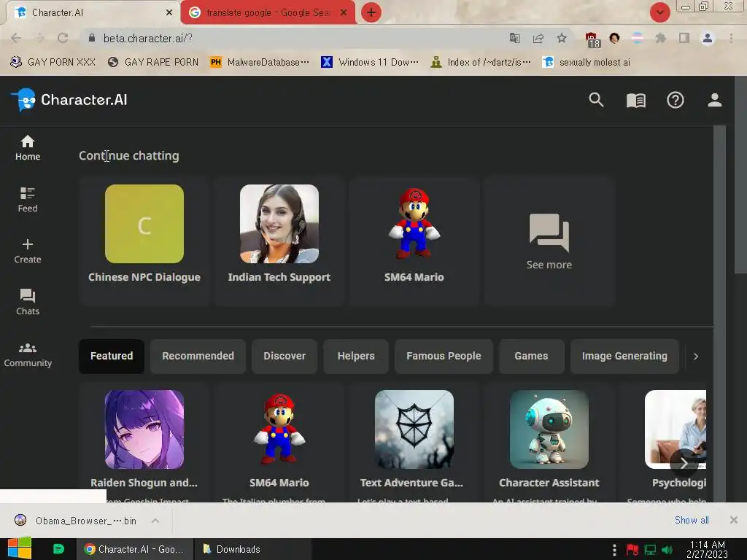Open Indian Tech Support chat card
Image resolution: width=747 pixels, height=560 pixels.
tap(279, 241)
